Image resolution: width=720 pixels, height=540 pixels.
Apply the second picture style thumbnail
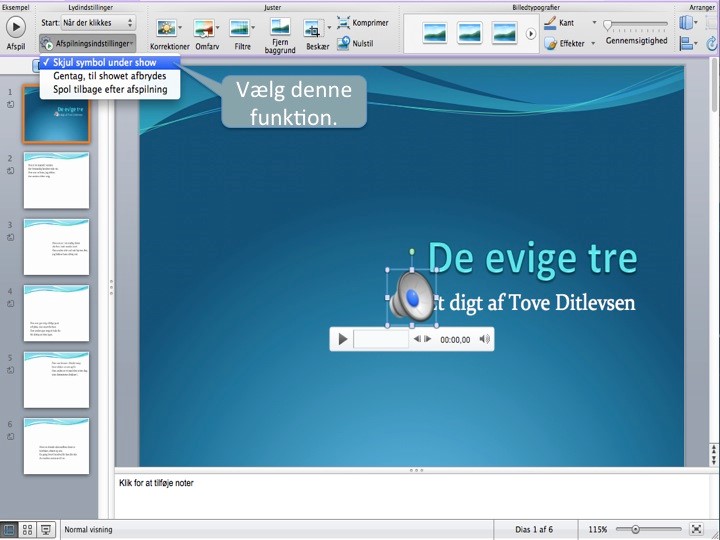(469, 33)
